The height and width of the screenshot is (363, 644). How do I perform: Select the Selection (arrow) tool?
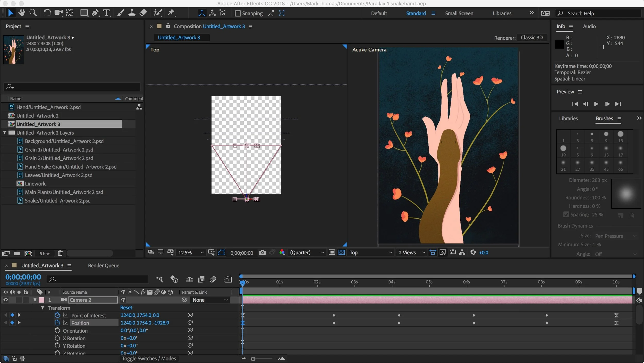(x=11, y=13)
